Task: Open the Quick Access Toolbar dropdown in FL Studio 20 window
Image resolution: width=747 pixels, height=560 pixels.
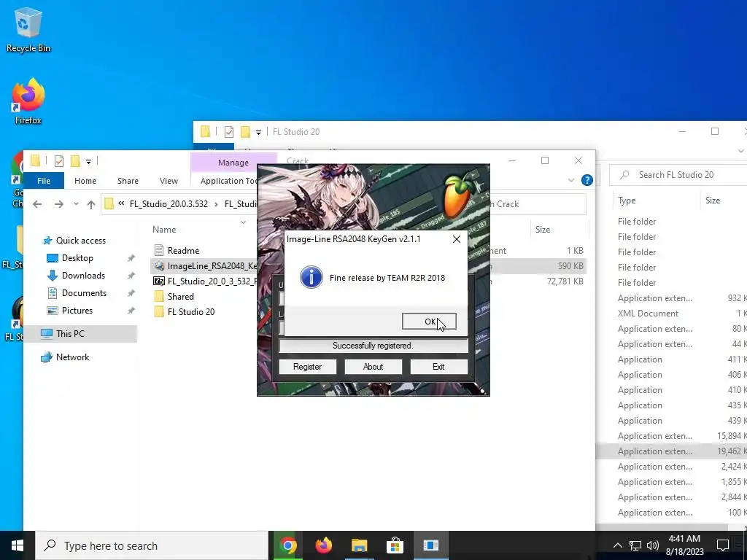Action: tap(258, 133)
